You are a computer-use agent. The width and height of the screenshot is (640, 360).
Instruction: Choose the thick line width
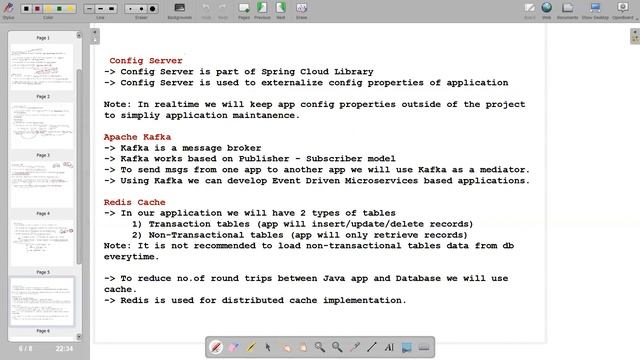(111, 9)
